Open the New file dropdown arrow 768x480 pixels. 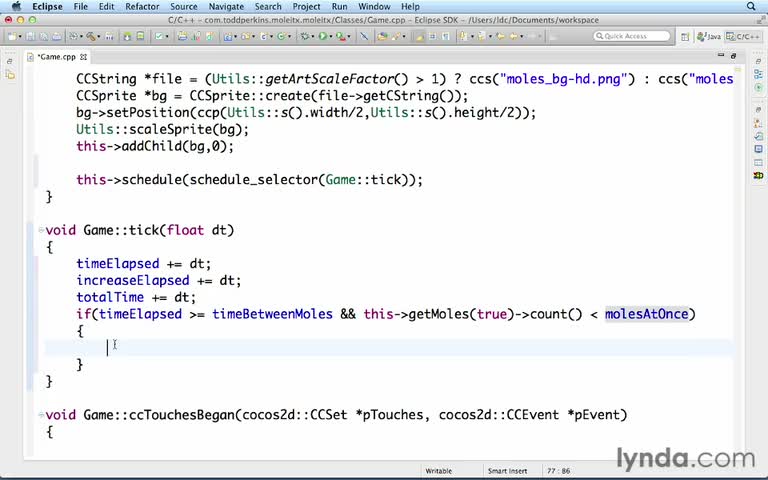[x=20, y=37]
